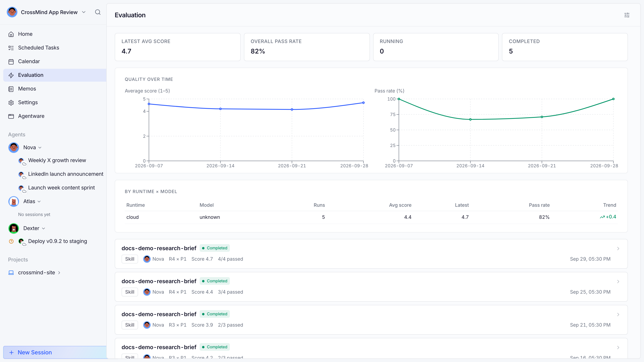Viewport: 644px width, 362px height.
Task: Open the Sep 25 evaluation run chevron
Action: coord(618,282)
